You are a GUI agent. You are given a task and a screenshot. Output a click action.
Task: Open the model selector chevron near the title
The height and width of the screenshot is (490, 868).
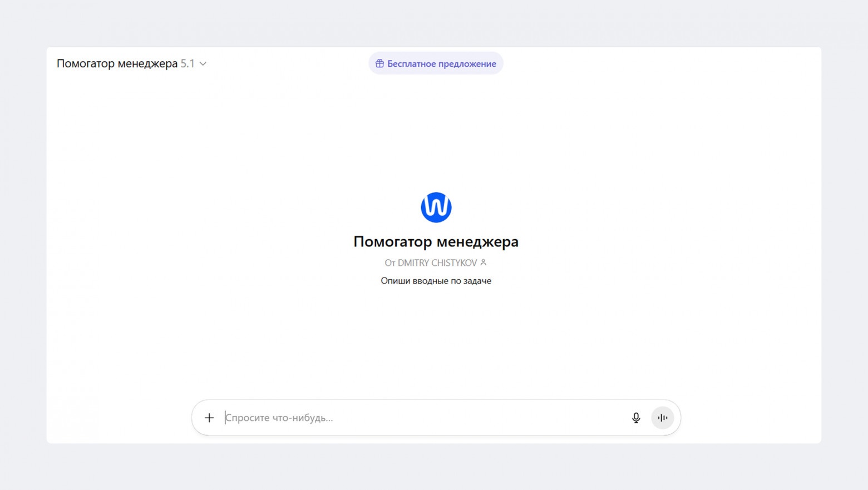click(203, 64)
